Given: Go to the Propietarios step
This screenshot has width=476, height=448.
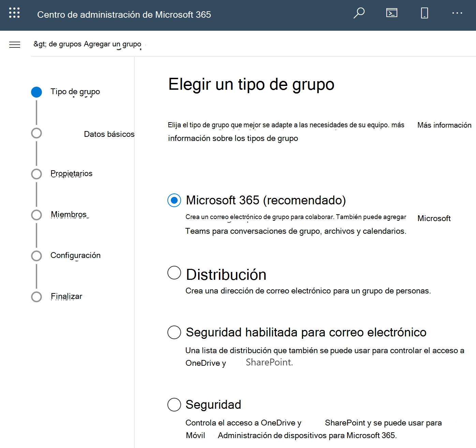Looking at the screenshot, I should (x=72, y=173).
